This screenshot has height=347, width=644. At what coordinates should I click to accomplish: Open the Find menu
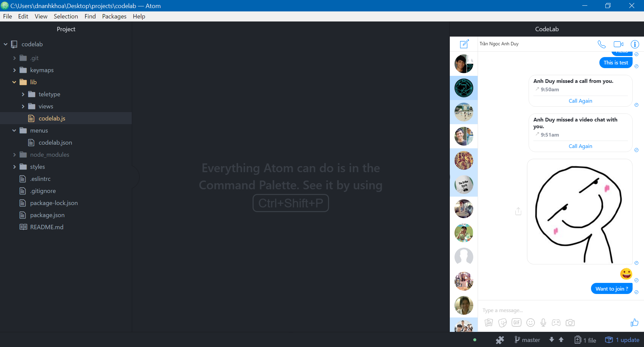pyautogui.click(x=90, y=16)
